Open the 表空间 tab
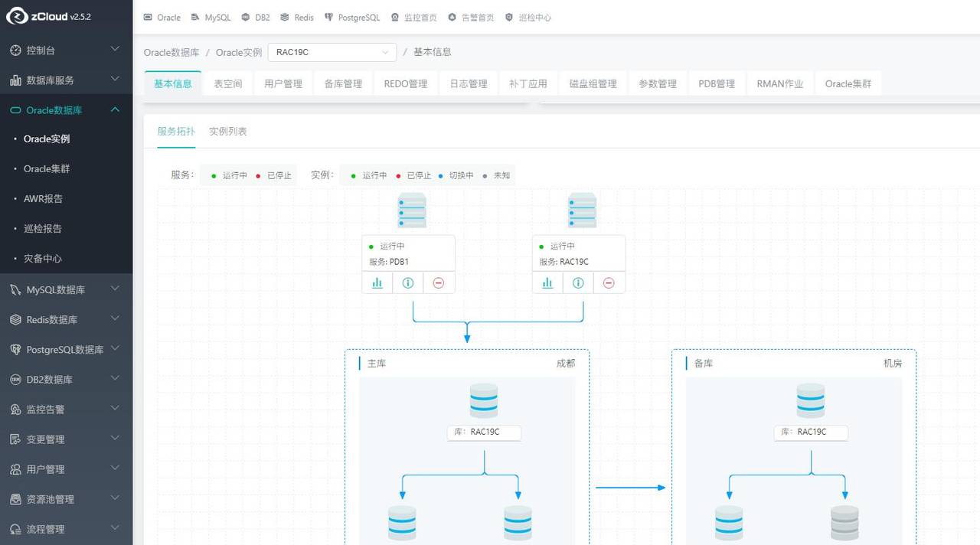 click(x=227, y=83)
